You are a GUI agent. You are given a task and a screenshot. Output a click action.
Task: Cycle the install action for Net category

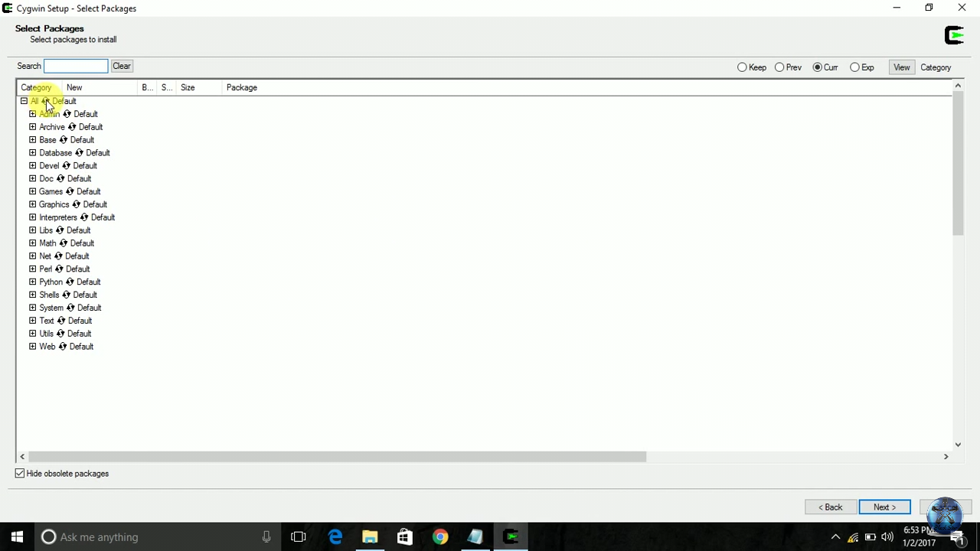(57, 256)
